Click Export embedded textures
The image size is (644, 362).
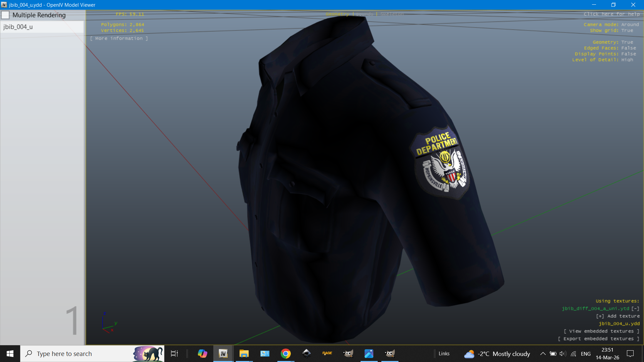pos(598,339)
